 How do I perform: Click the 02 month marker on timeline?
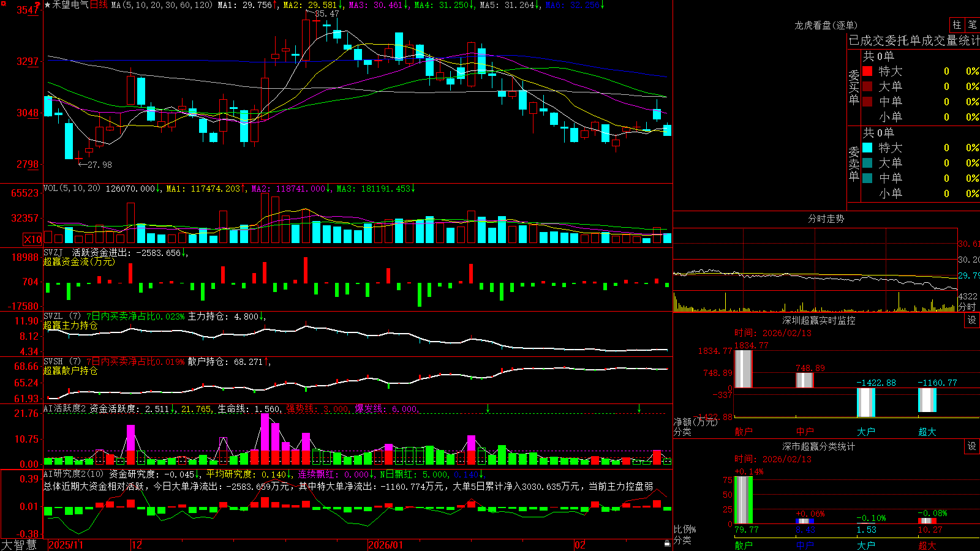pyautogui.click(x=579, y=545)
